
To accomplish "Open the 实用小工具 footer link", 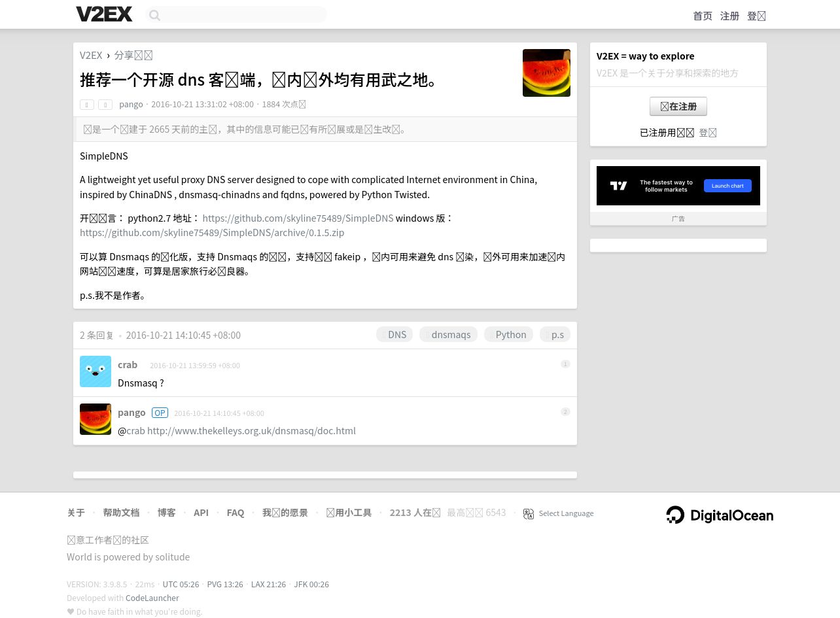I will [x=349, y=513].
